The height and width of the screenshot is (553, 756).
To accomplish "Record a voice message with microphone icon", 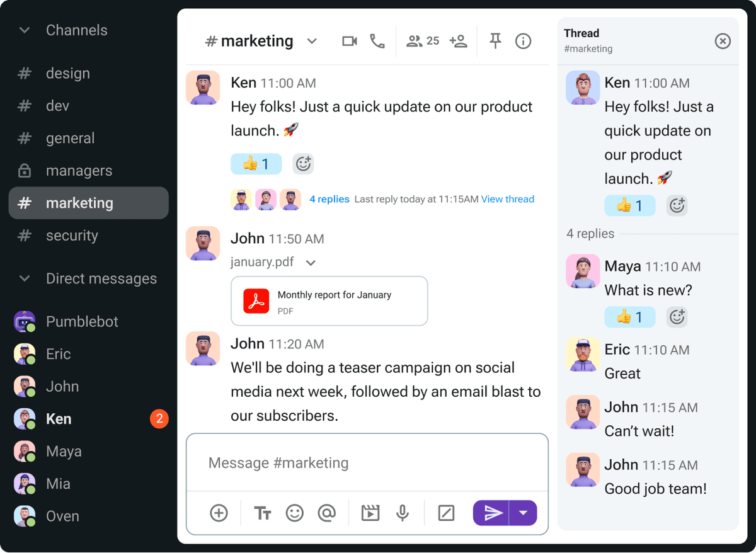I will 403,513.
